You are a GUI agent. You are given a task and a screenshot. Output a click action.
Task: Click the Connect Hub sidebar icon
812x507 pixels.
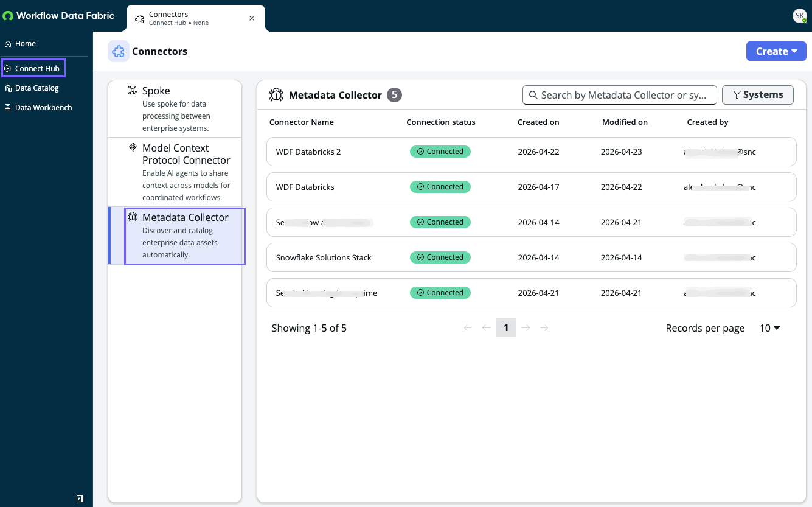pos(8,69)
